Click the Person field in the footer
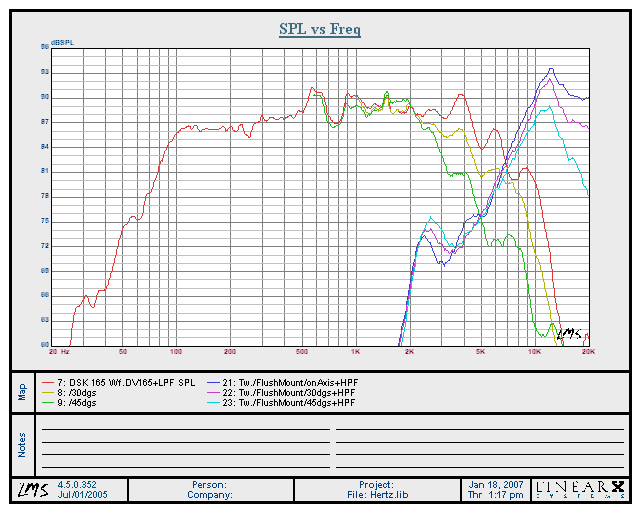Screen dimensions: 640x512 pos(210,484)
